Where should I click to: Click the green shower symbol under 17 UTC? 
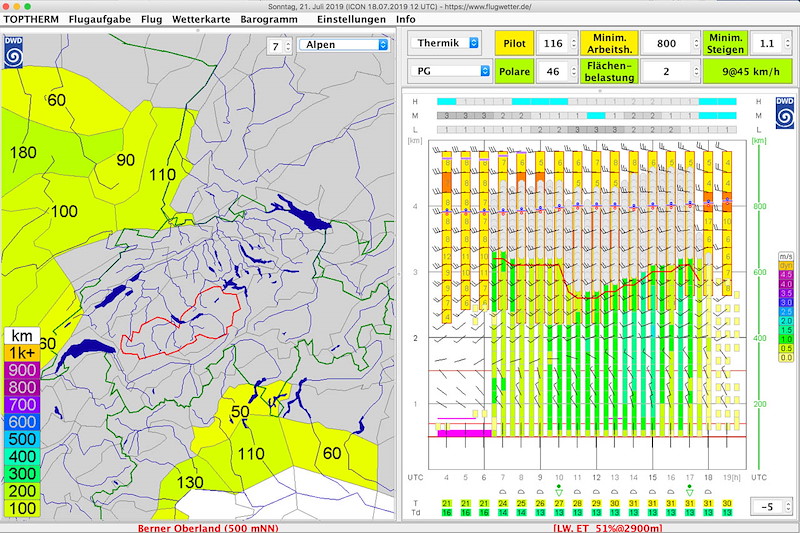click(x=690, y=491)
